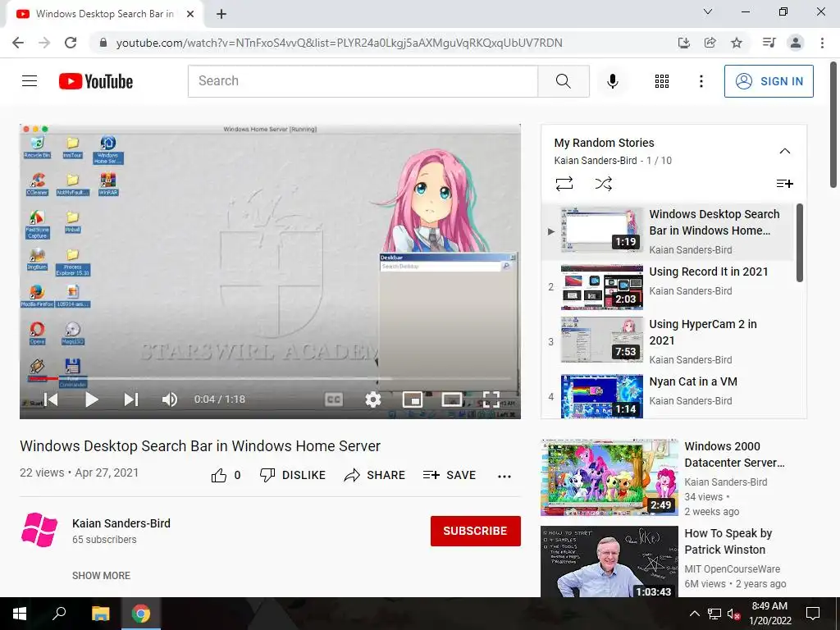Share this page from address bar
The height and width of the screenshot is (630, 840).
tap(710, 43)
